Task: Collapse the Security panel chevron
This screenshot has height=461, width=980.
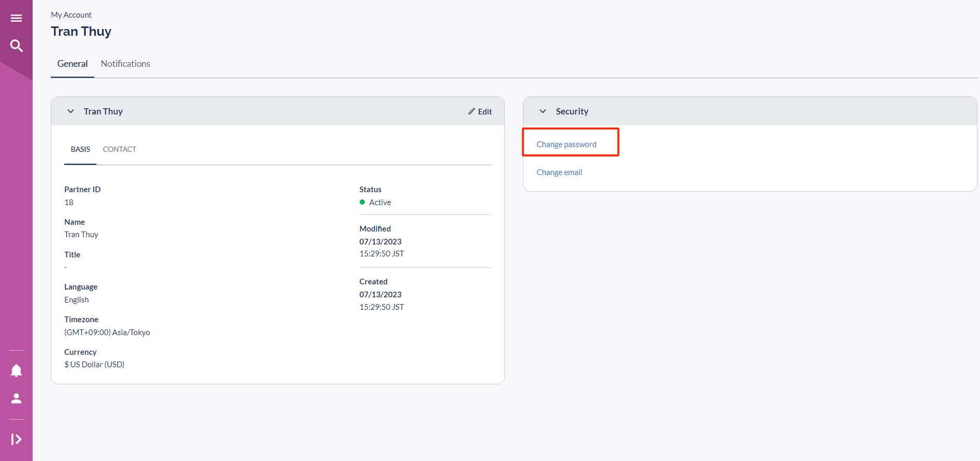Action: pos(543,111)
